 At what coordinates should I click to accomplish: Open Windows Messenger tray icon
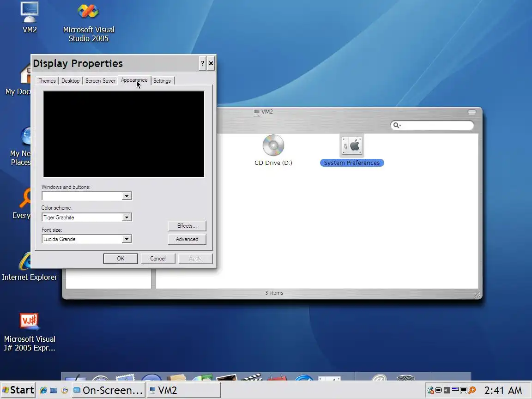pyautogui.click(x=430, y=390)
